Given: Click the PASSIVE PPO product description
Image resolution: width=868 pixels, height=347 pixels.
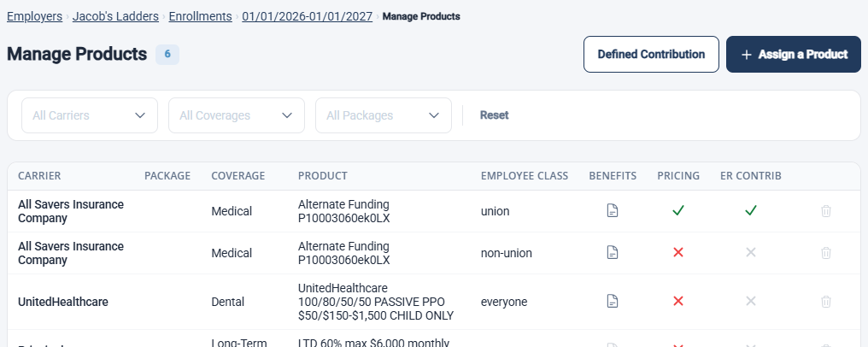Looking at the screenshot, I should point(376,302).
